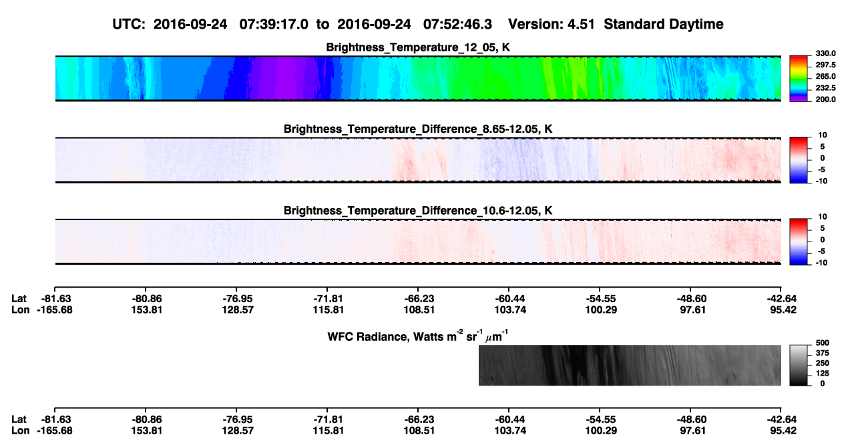
Task: Click the 375 tick on WFC colorbar
Action: coord(822,352)
